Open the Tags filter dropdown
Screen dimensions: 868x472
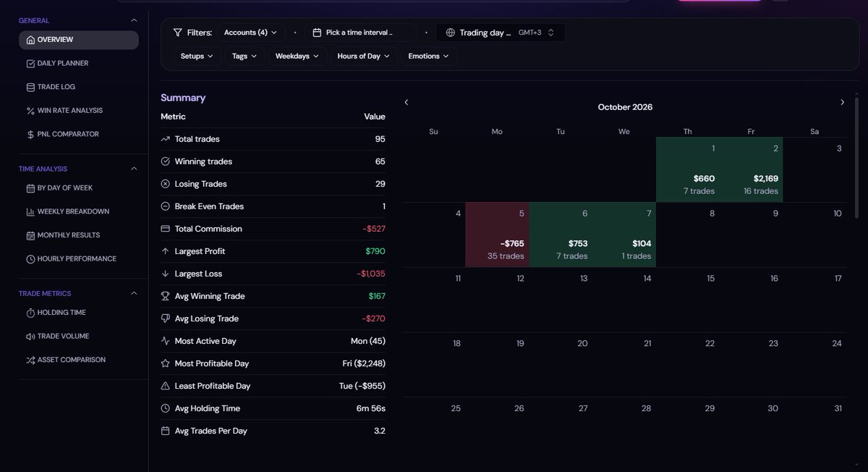244,56
